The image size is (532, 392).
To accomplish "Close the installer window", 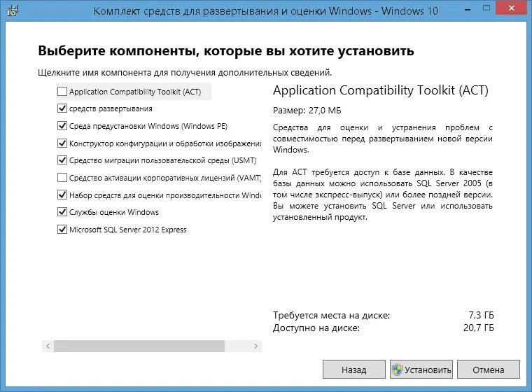I will click(x=512, y=8).
